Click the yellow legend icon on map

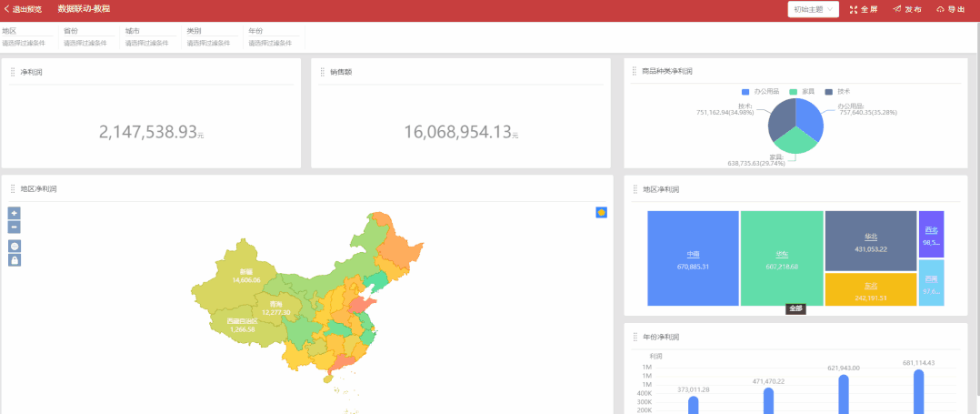[x=601, y=212]
